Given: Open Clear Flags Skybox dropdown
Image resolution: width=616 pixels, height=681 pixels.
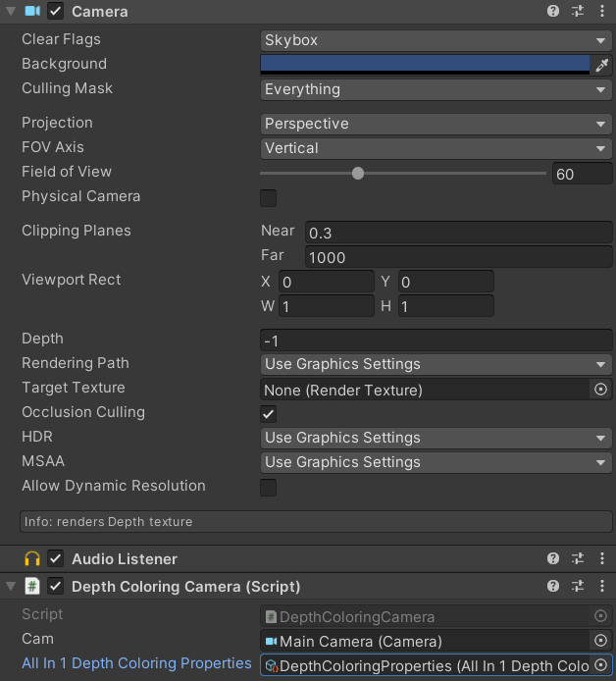Looking at the screenshot, I should click(436, 40).
